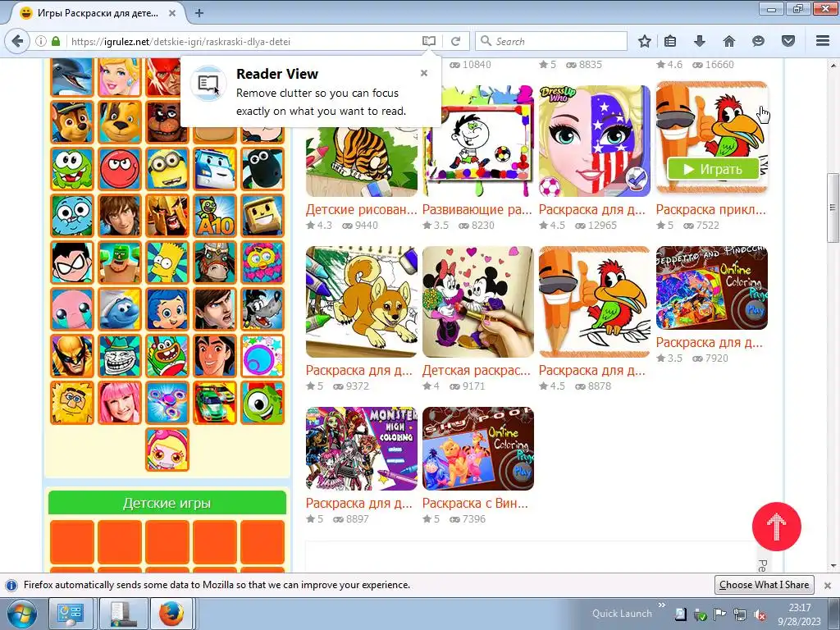Viewport: 840px width, 630px height.
Task: Open the Раскраска прикл... game title link
Action: coord(711,209)
